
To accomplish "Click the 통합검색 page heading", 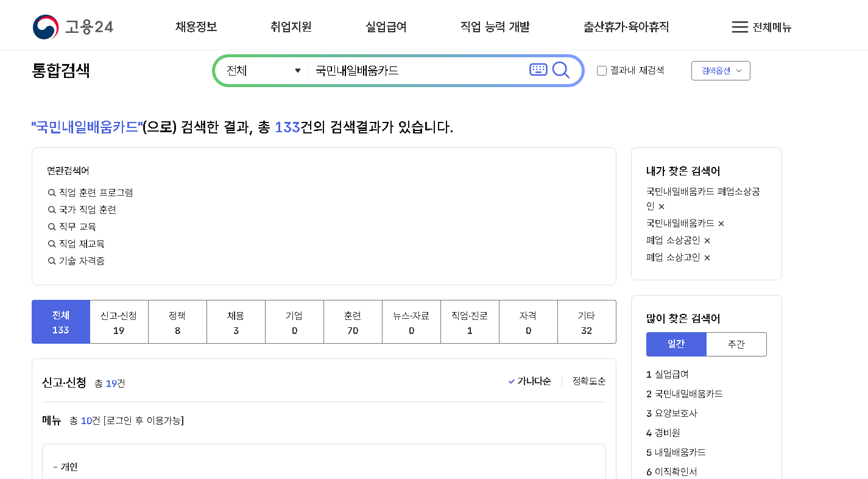I will [61, 71].
